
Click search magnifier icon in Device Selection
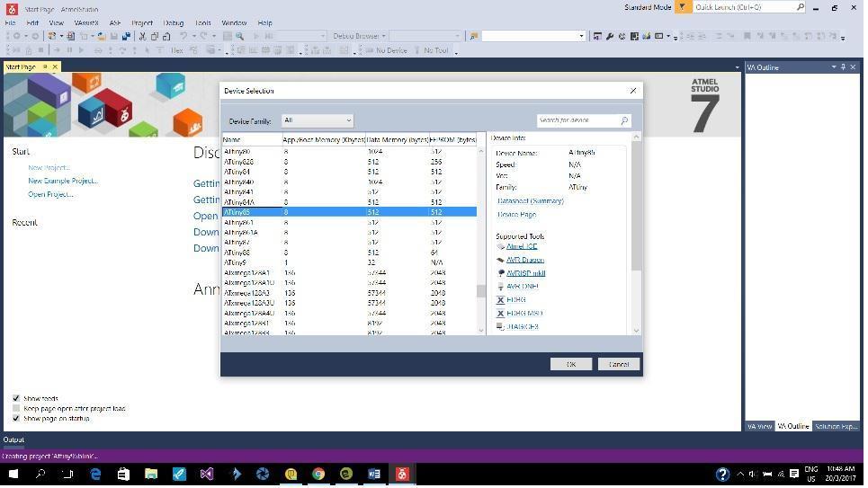(x=624, y=120)
